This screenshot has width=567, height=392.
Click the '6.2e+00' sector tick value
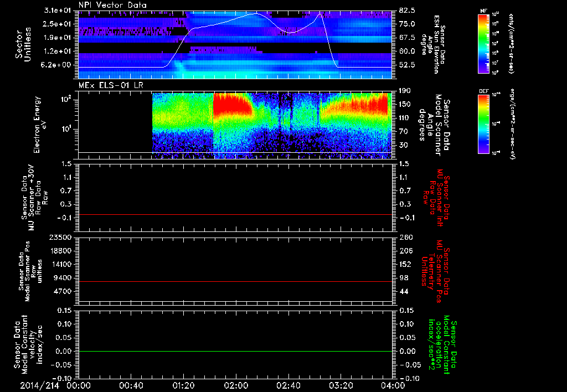coord(56,65)
